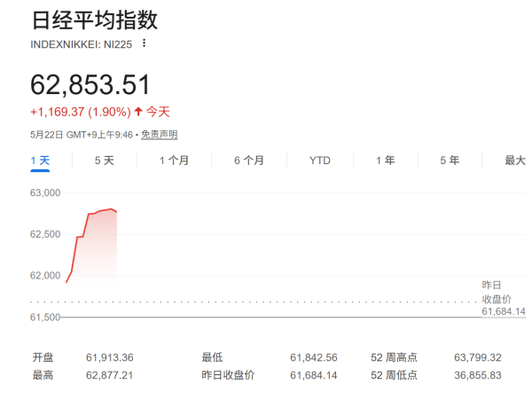
Task: Switch to the 1 个月 chart range
Action: click(x=174, y=161)
